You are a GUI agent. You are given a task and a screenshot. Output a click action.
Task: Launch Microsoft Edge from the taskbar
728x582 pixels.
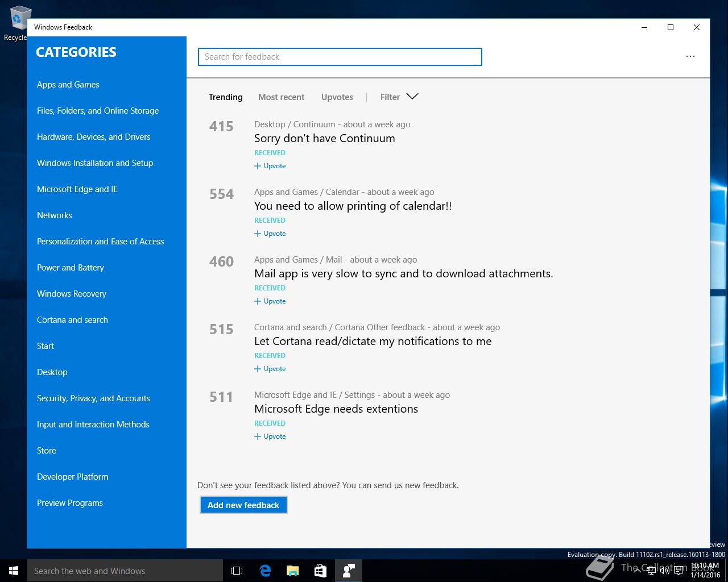265,571
